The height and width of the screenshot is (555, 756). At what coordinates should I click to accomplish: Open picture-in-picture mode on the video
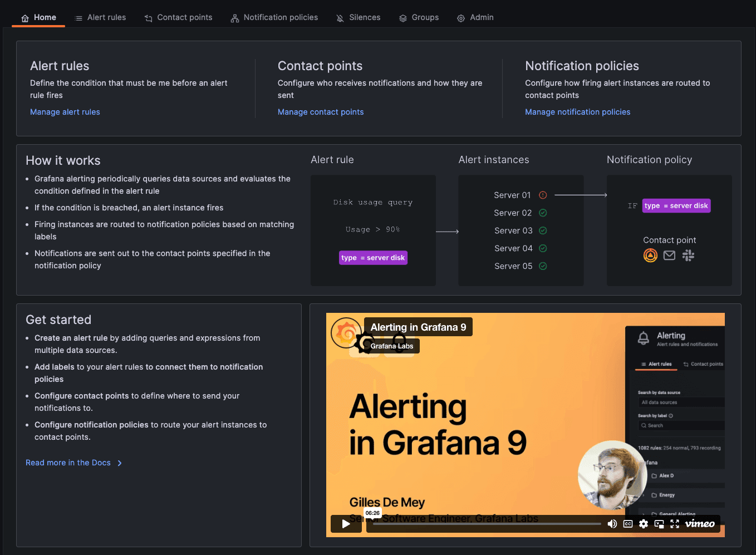coord(659,523)
